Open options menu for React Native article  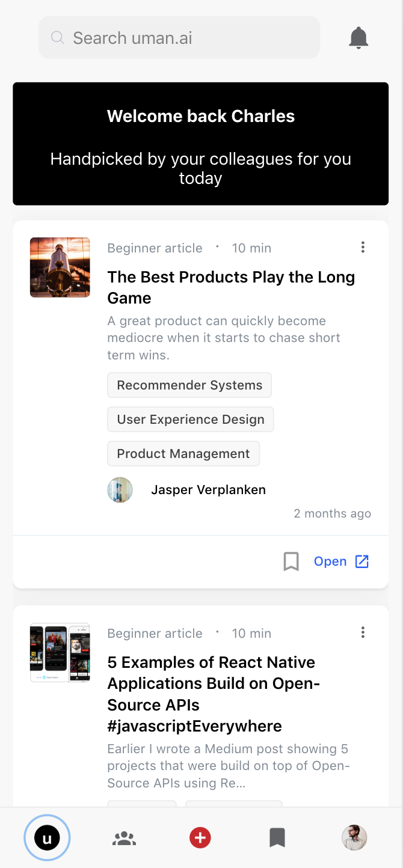[x=363, y=632]
